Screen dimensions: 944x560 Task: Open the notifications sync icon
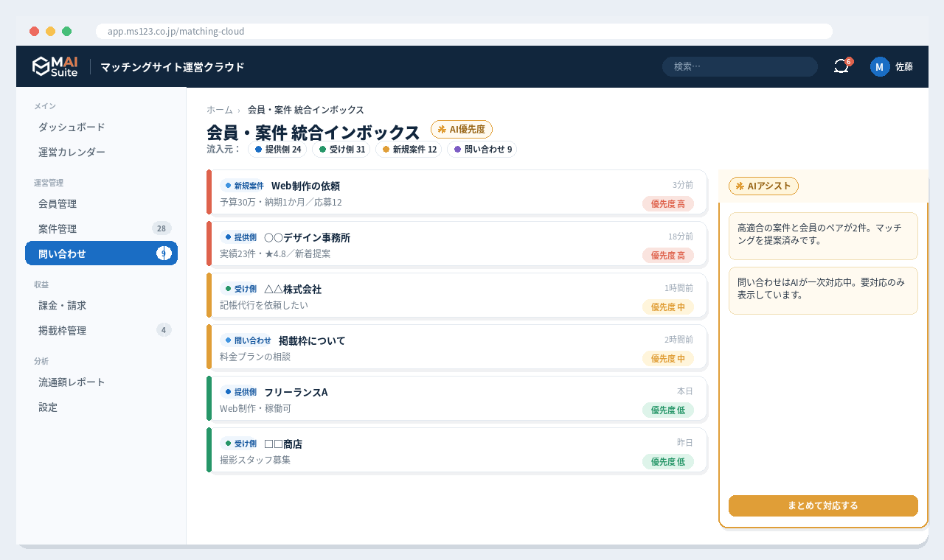pos(841,66)
